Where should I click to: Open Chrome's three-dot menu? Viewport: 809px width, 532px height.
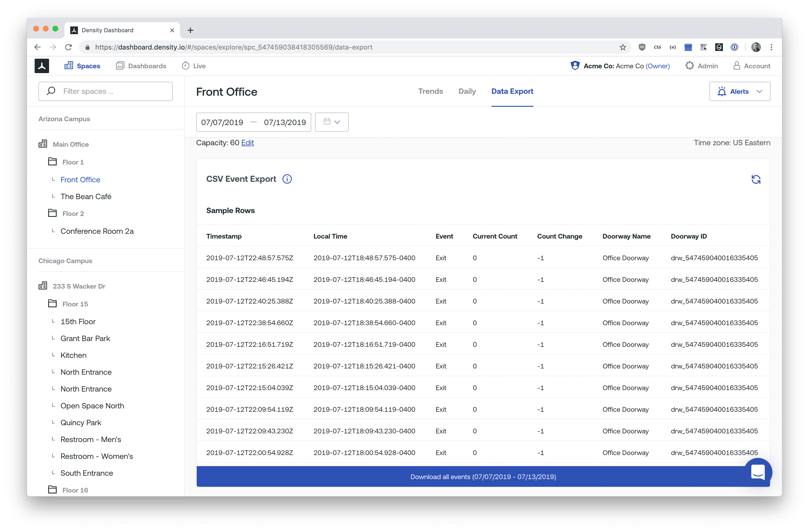771,47
